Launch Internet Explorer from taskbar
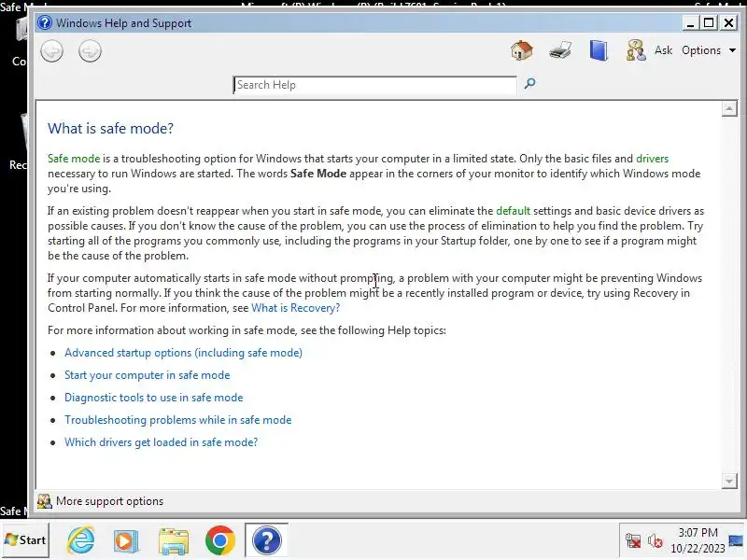747x560 pixels. tap(80, 540)
